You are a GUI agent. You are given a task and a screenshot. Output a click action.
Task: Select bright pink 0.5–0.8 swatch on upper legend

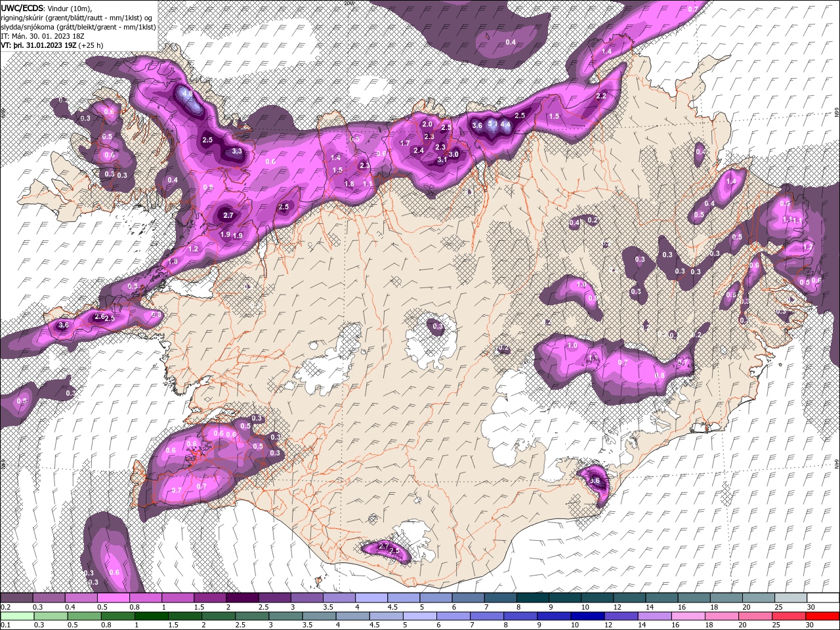pyautogui.click(x=114, y=598)
